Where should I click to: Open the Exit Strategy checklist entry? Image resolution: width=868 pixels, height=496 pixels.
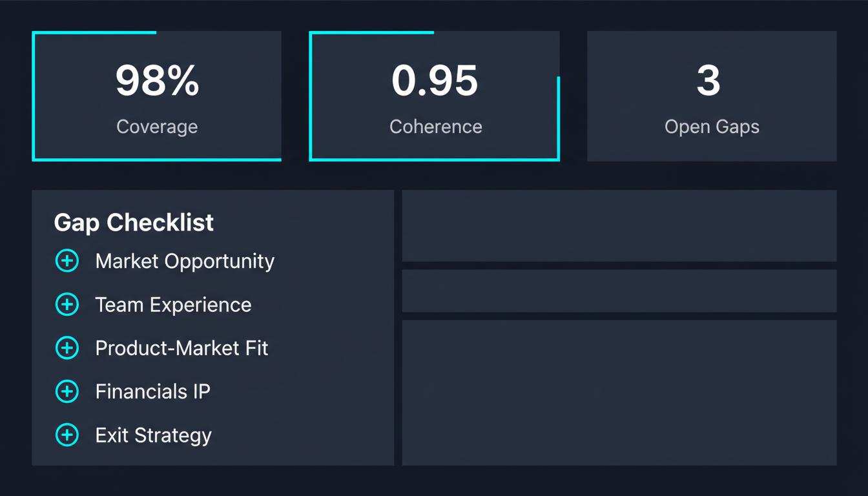[x=153, y=435]
